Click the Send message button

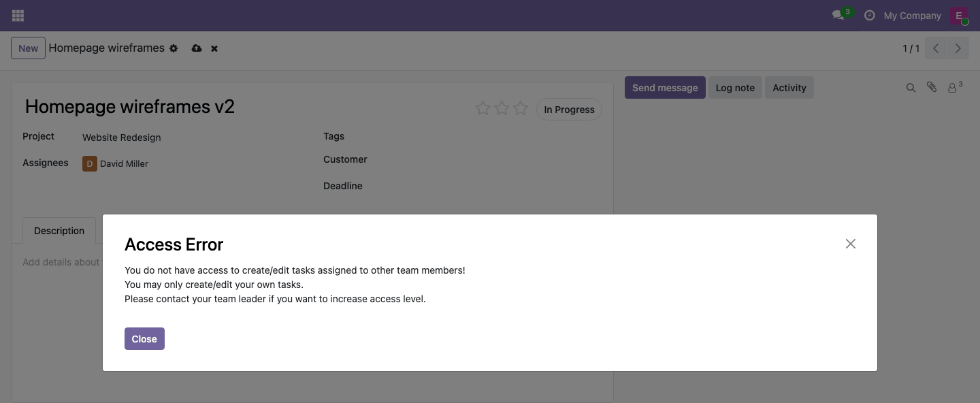click(665, 88)
